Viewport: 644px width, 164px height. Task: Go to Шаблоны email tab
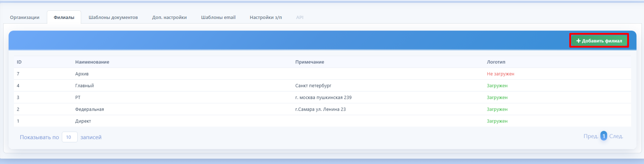pos(218,17)
